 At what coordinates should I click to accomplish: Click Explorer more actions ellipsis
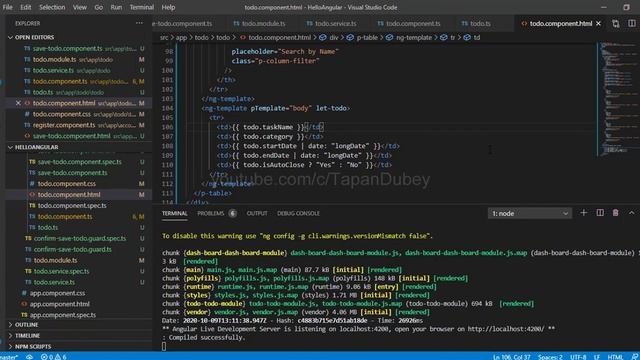[x=139, y=23]
